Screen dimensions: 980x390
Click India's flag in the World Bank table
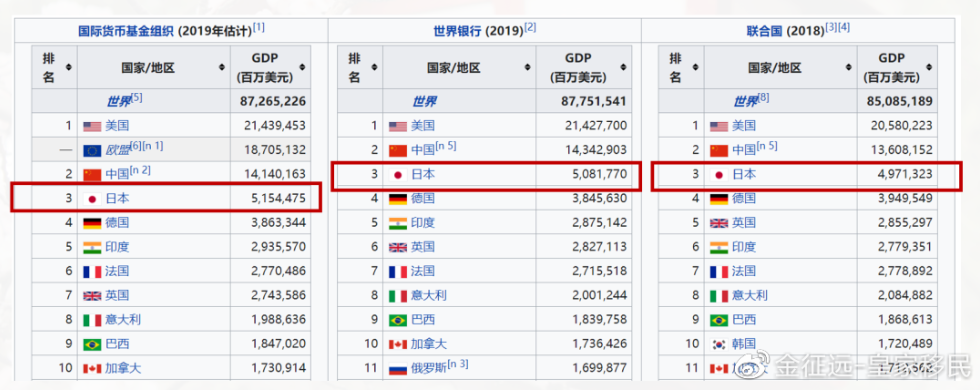pos(398,223)
